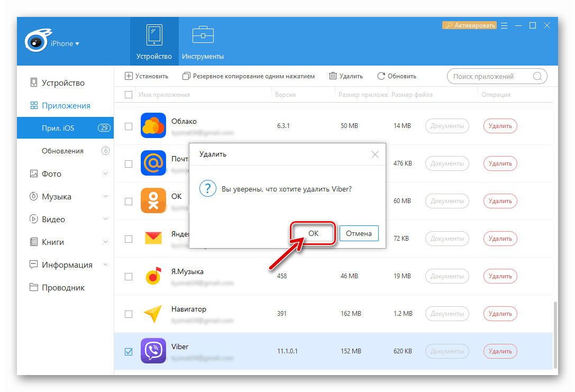Confirm deletion with the OK button

313,233
